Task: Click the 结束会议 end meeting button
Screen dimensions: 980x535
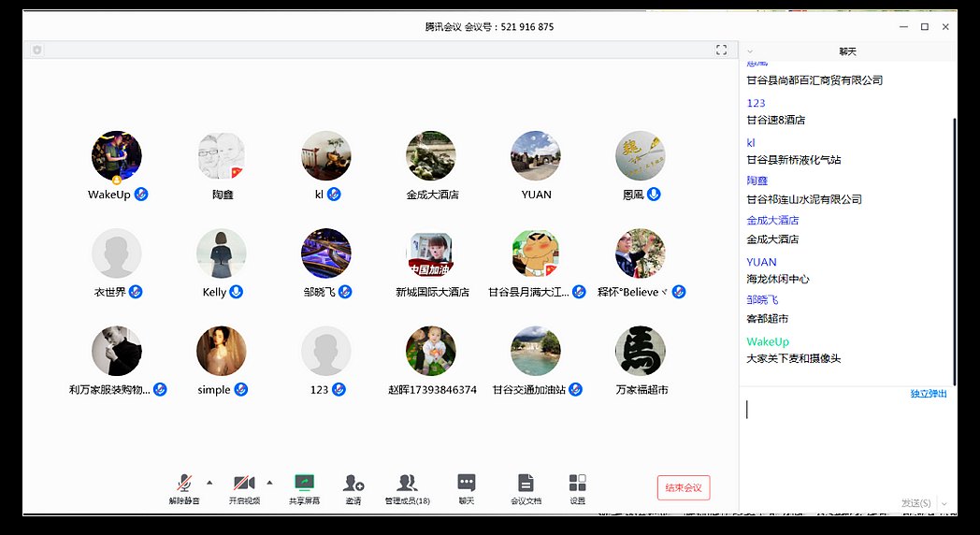Action: pyautogui.click(x=684, y=487)
